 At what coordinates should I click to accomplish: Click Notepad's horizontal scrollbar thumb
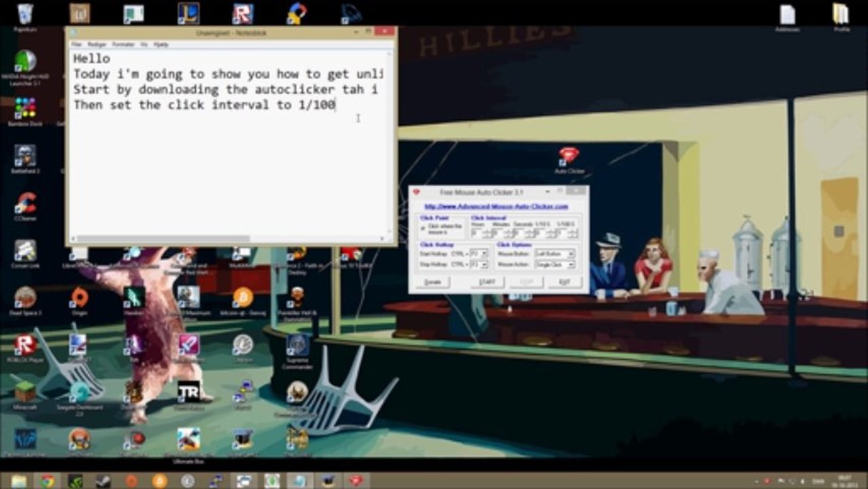click(163, 238)
